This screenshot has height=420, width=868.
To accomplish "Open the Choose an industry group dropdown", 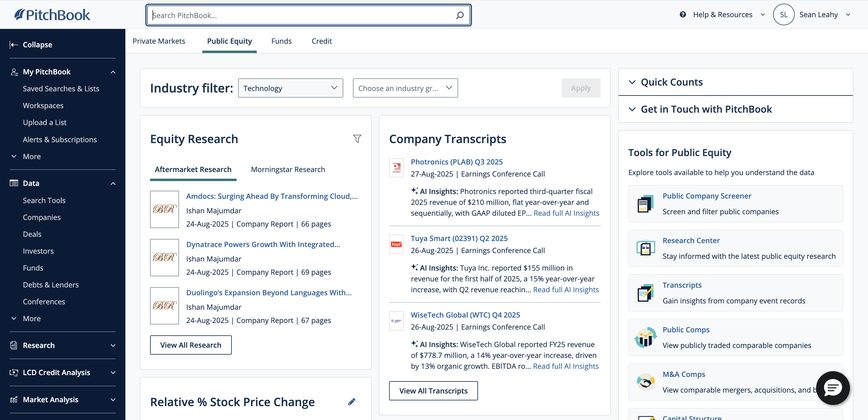I will [x=405, y=88].
